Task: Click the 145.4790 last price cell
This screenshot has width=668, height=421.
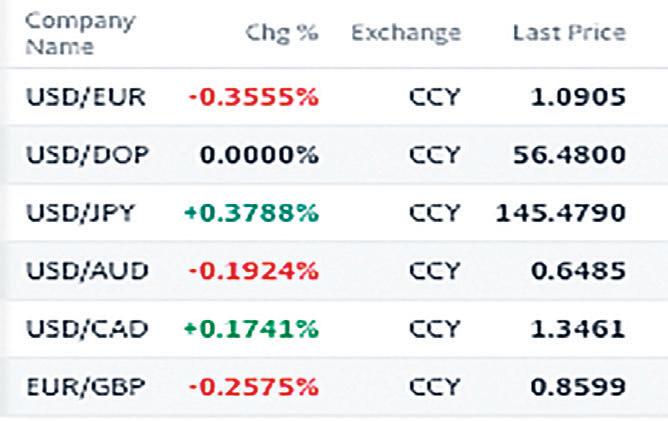Action: tap(561, 213)
